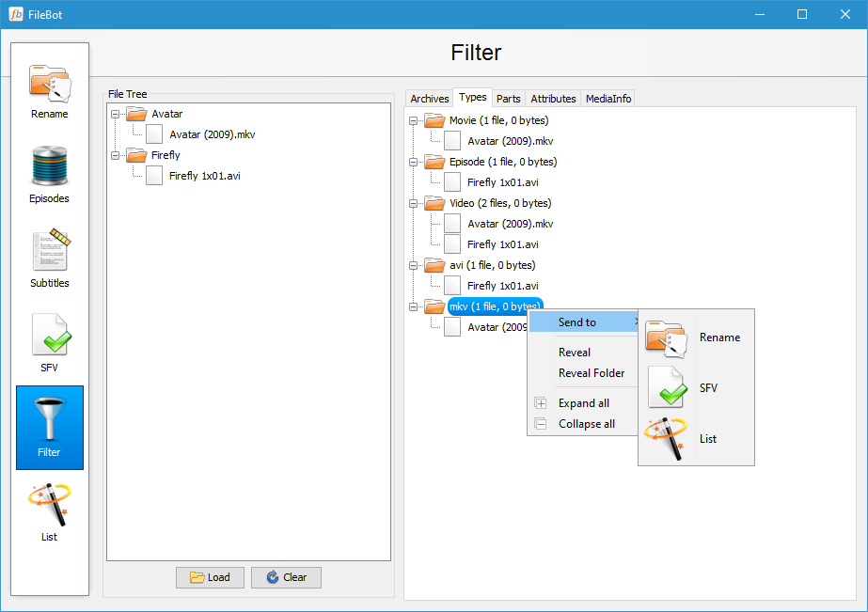Choose SFV in the Send to submenu
This screenshot has width=868, height=612.
pyautogui.click(x=709, y=387)
